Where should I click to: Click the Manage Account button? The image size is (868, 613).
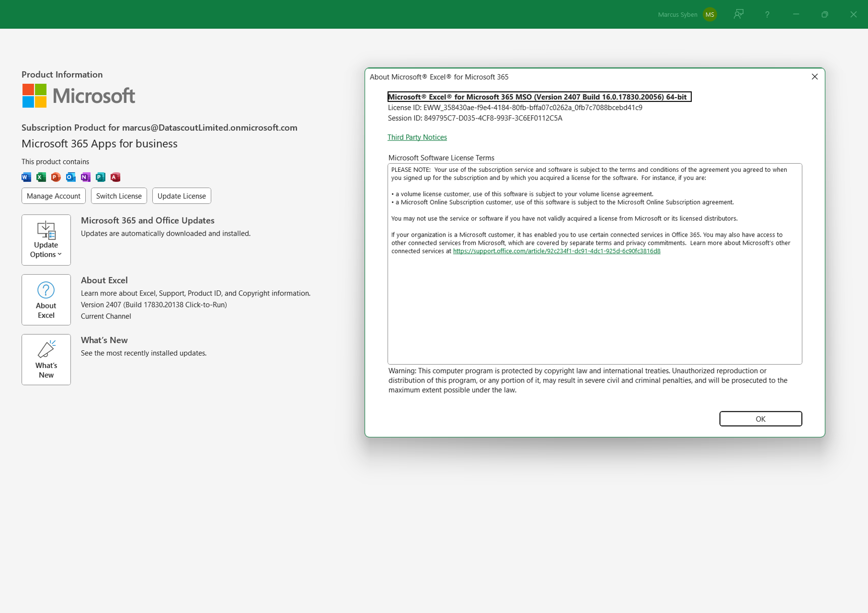point(53,196)
